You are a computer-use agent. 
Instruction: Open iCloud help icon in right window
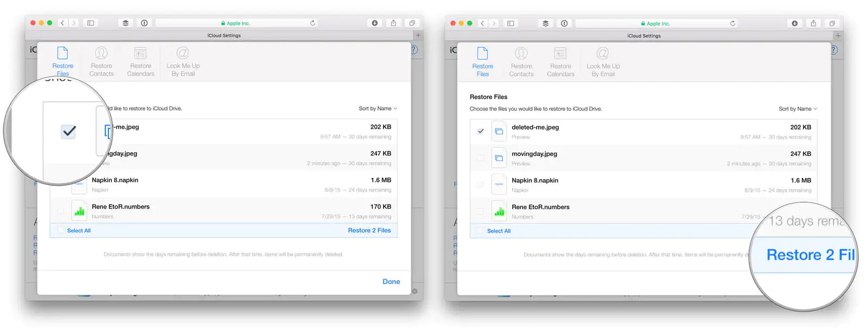click(834, 50)
